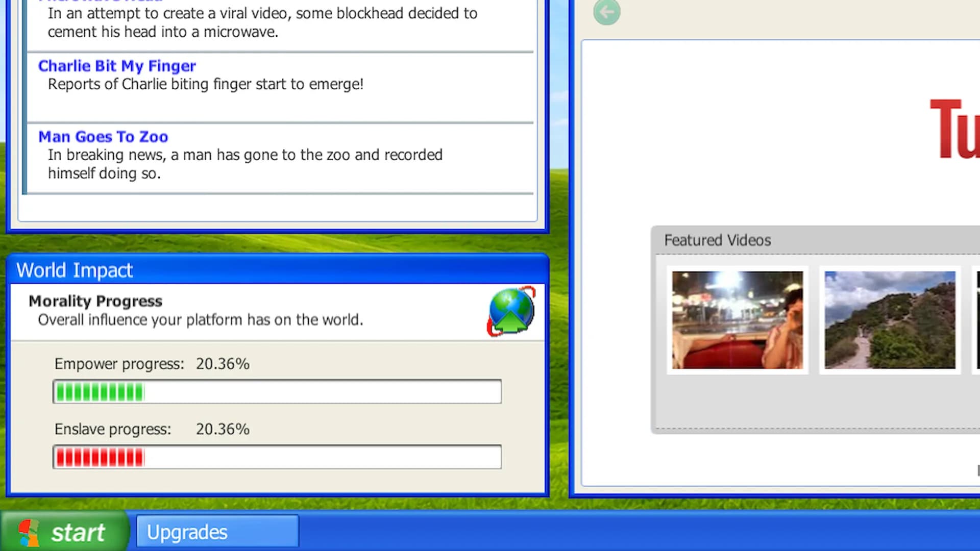Click the Enslave progress red bar
This screenshot has height=551, width=980.
(277, 457)
